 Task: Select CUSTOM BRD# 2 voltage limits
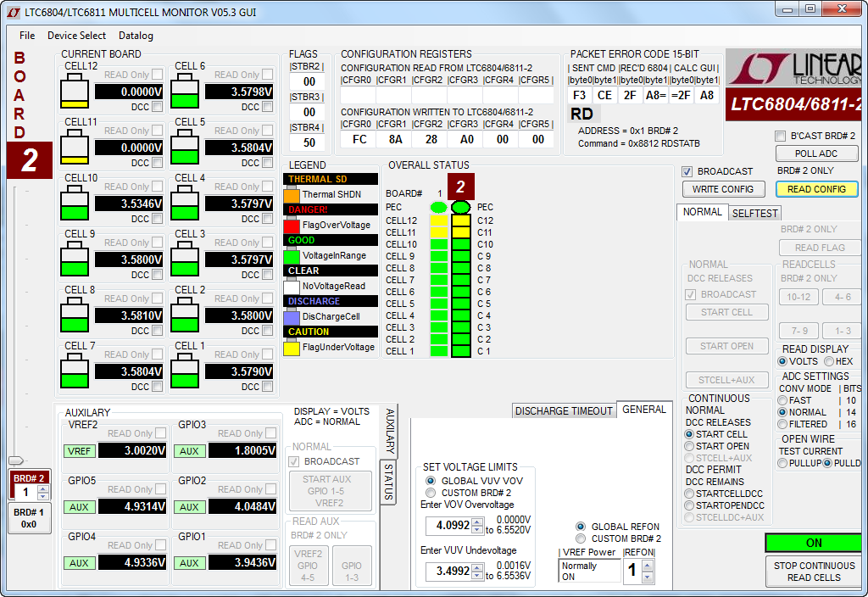click(430, 493)
